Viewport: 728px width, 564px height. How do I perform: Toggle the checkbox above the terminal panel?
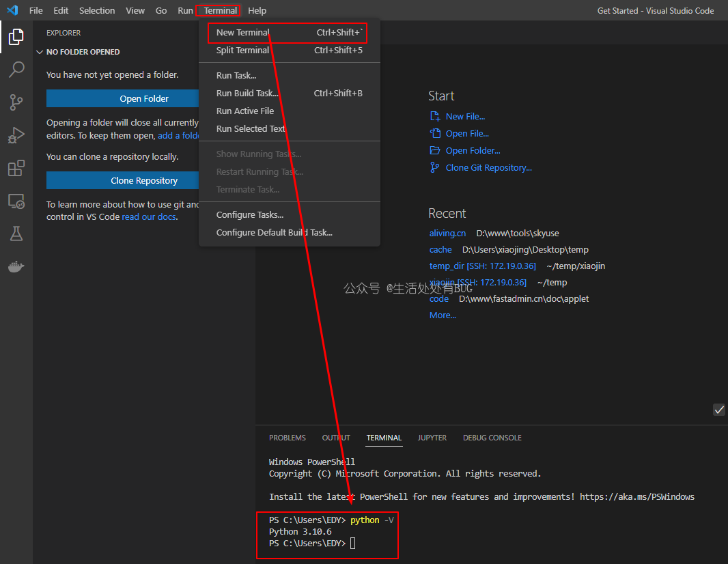[x=718, y=409]
